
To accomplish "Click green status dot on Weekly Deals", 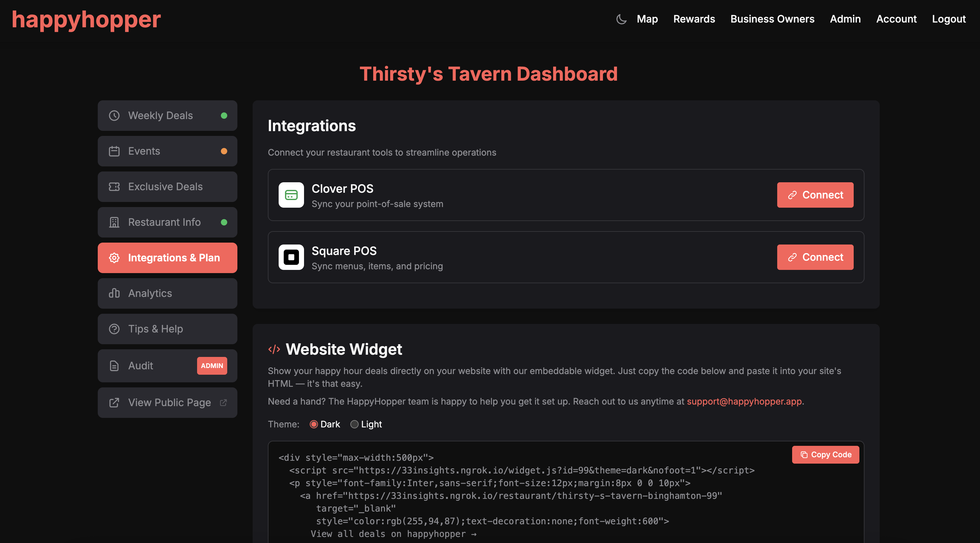I will [224, 115].
